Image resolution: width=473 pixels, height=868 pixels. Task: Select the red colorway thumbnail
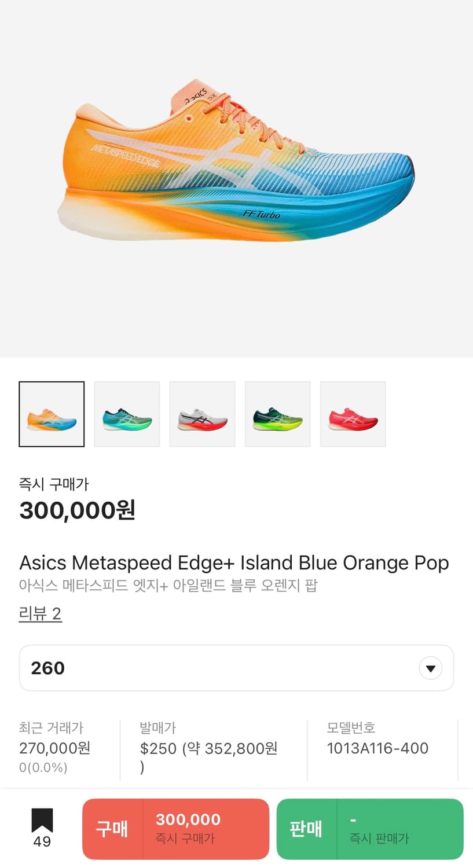353,414
